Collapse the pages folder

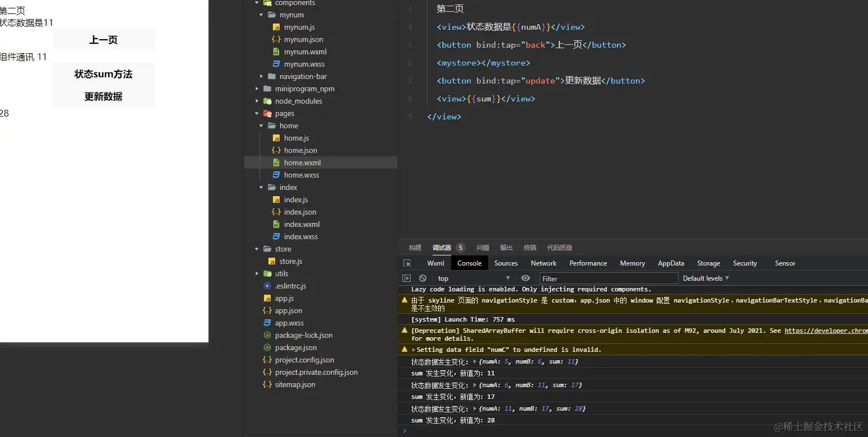point(257,113)
